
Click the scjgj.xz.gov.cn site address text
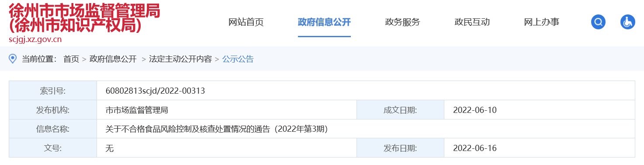coord(35,39)
